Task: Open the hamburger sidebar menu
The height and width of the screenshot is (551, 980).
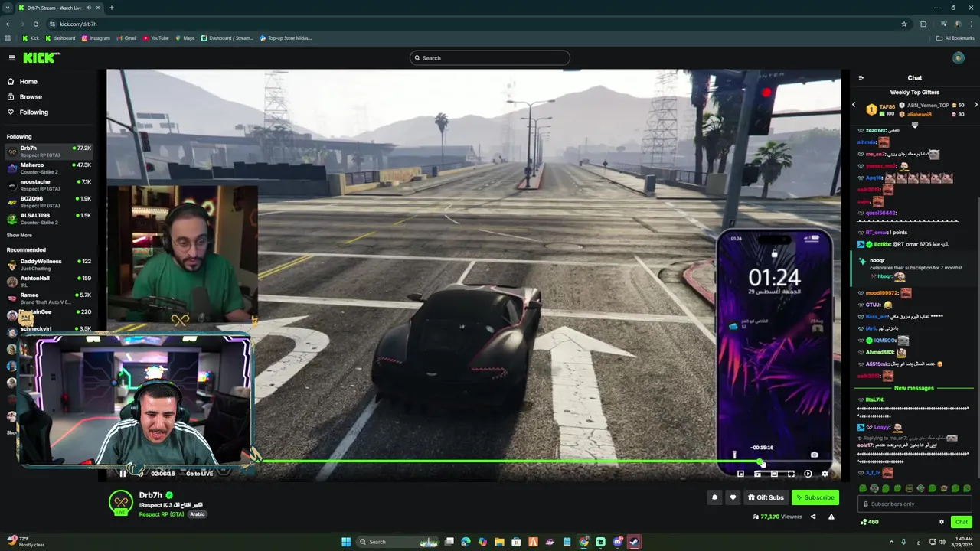Action: tap(11, 58)
